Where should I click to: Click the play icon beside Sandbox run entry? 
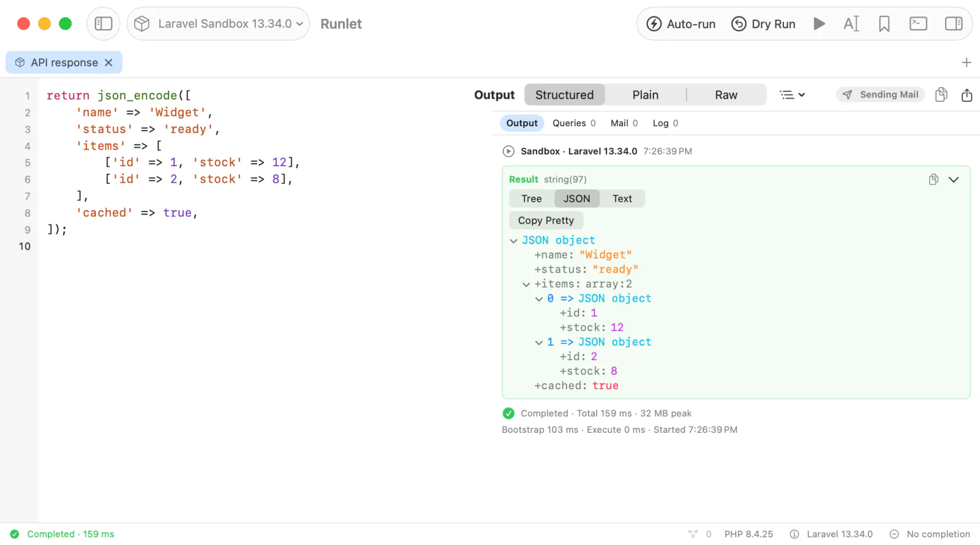click(508, 151)
